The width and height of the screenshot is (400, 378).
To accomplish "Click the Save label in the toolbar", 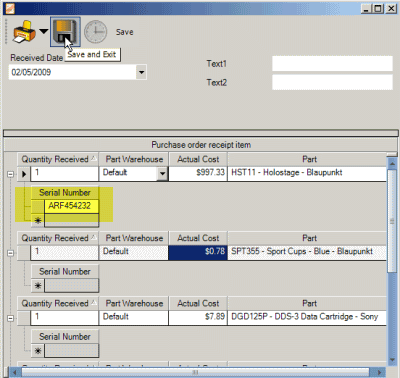I will click(x=124, y=32).
